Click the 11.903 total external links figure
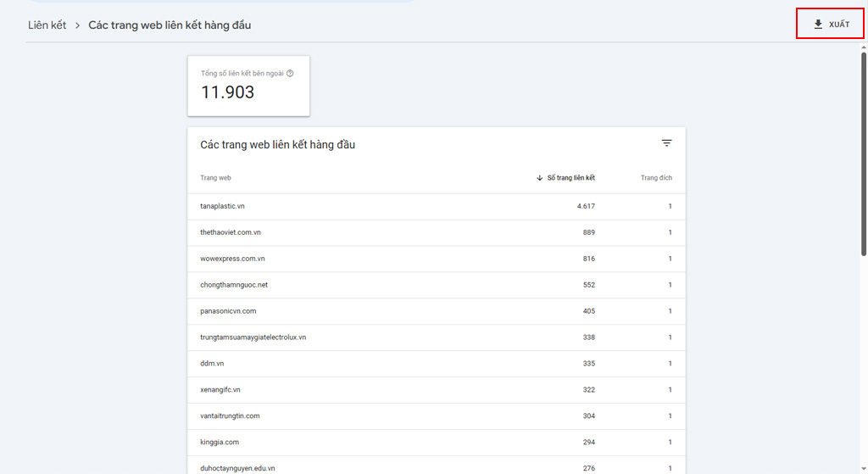Screen dimensions: 868x474 pos(227,92)
